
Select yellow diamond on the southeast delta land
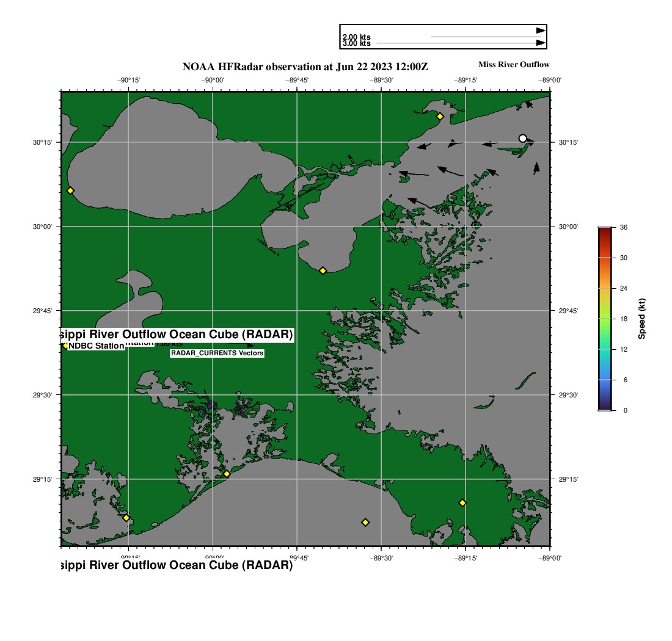462,502
